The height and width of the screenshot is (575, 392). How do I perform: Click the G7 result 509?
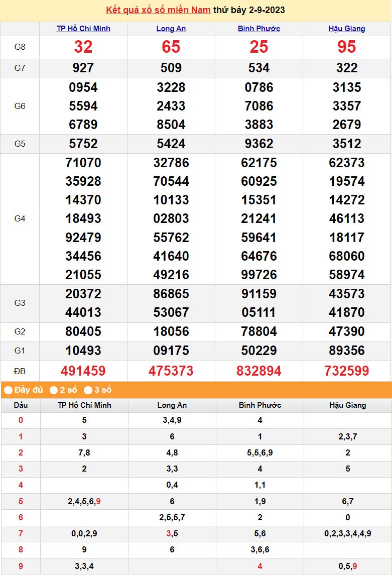[171, 68]
